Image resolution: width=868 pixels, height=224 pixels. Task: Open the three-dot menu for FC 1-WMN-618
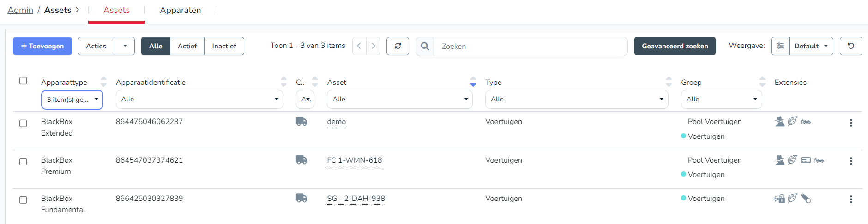point(851,161)
